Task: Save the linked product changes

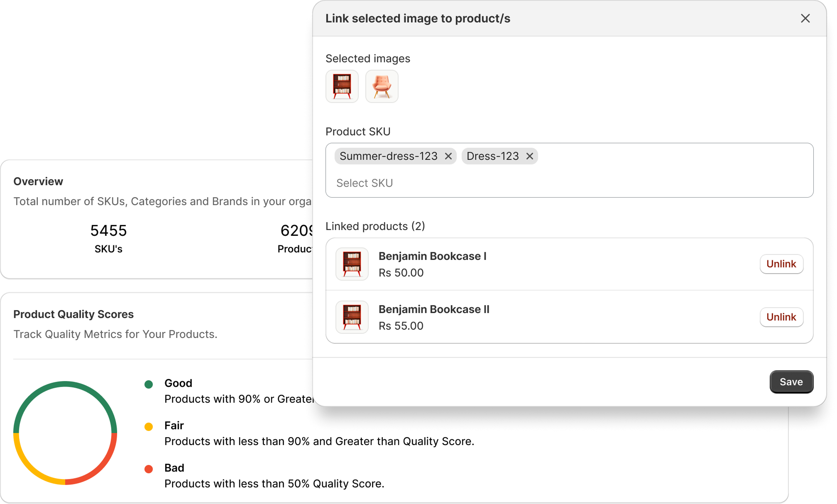Action: (x=791, y=382)
